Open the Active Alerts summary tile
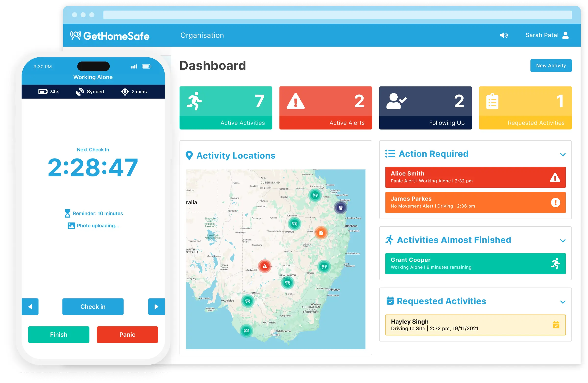Image resolution: width=588 pixels, height=383 pixels. [x=325, y=108]
